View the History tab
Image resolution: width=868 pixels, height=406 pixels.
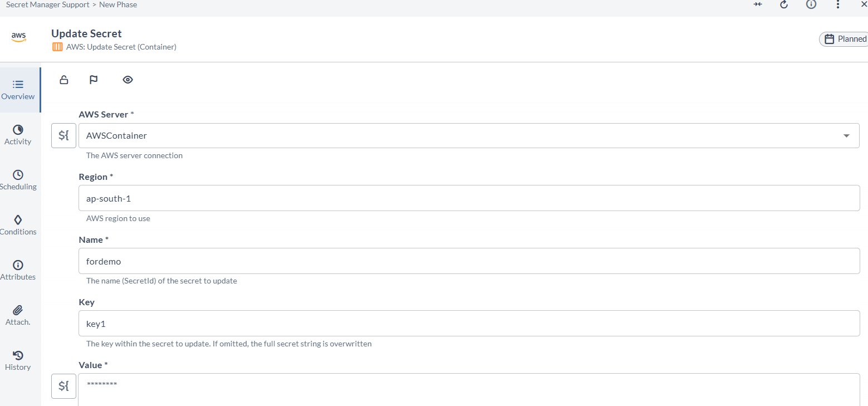[18, 360]
